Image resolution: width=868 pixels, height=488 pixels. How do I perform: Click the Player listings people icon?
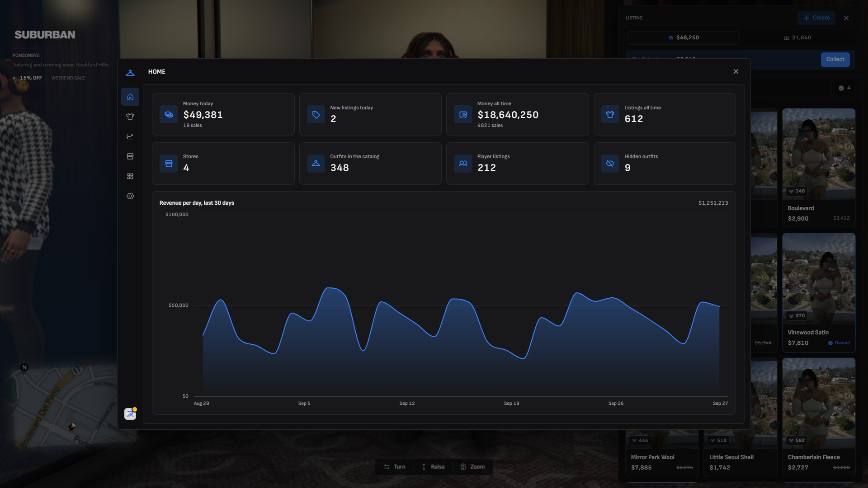click(463, 164)
